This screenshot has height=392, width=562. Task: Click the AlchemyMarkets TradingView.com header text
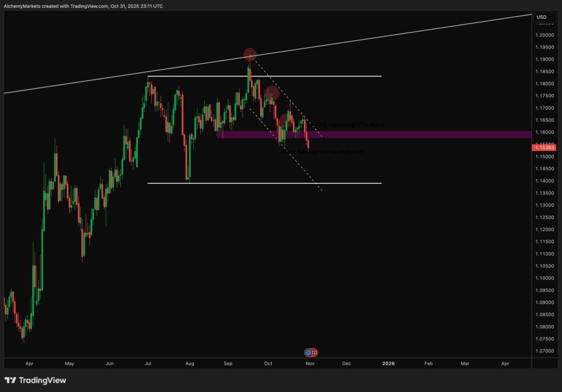coord(83,6)
